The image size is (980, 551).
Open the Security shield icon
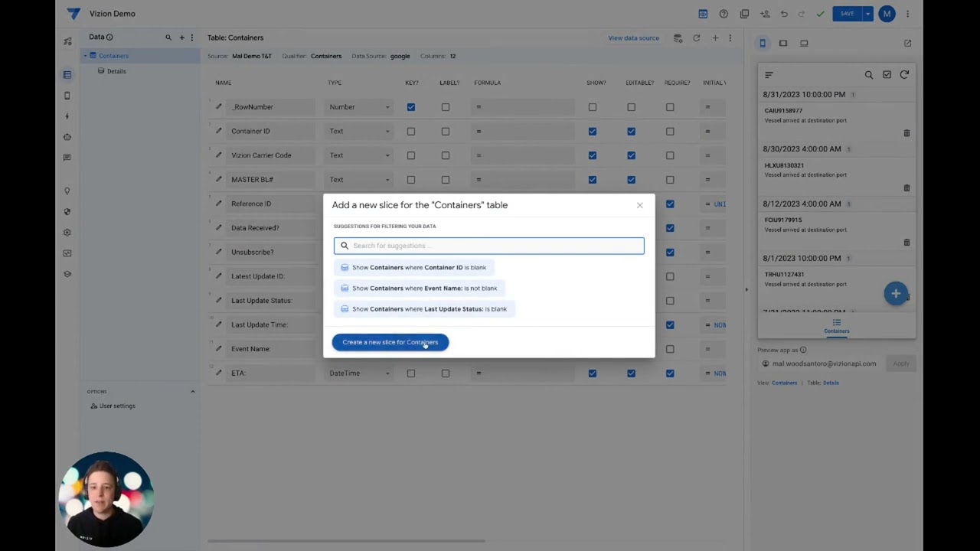pos(67,212)
